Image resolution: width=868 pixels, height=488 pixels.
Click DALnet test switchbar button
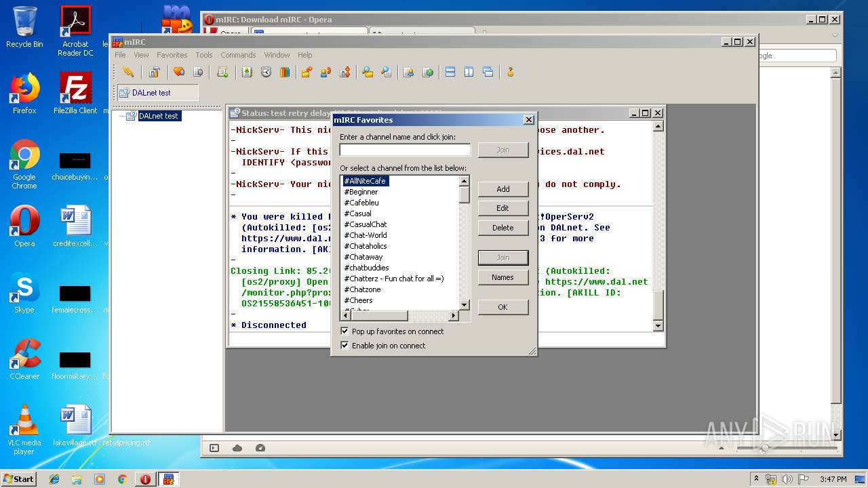158,93
